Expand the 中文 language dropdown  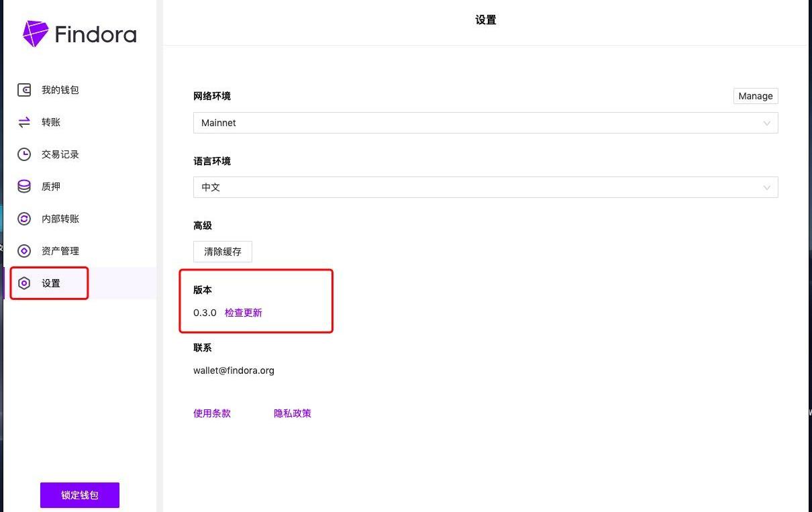point(485,187)
